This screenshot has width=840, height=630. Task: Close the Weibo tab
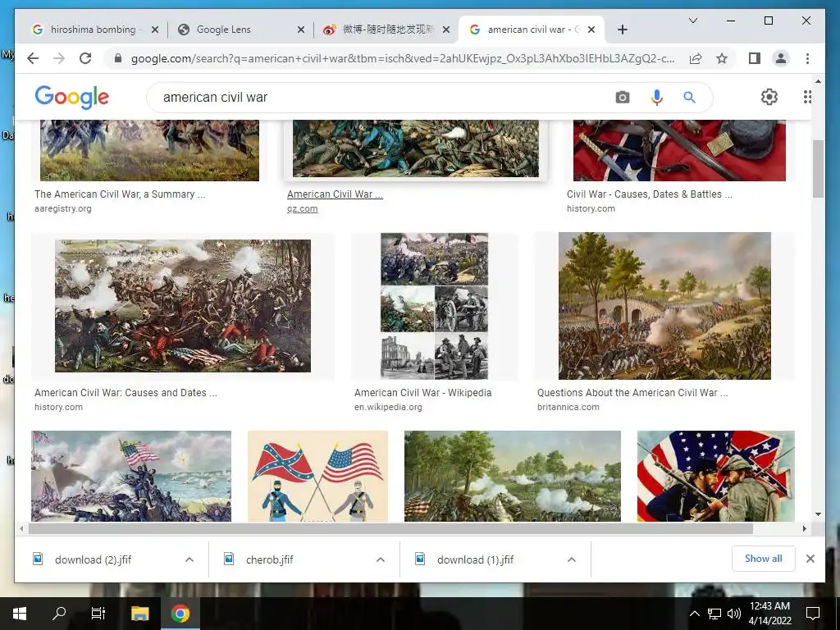coord(445,30)
